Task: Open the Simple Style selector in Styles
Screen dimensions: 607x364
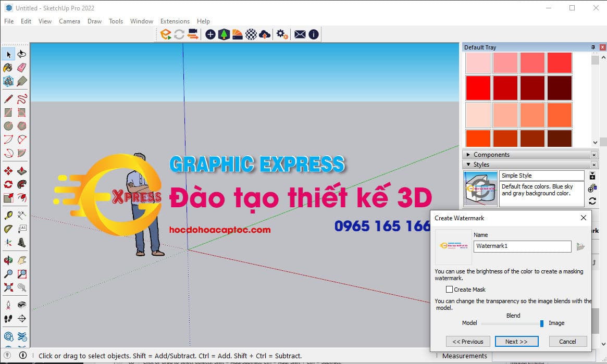Action: point(542,175)
